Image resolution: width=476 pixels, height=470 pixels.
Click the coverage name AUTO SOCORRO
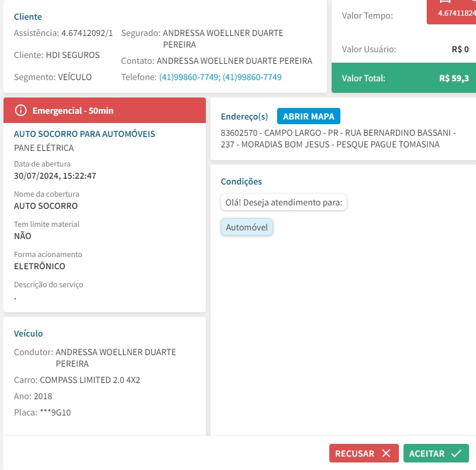point(46,206)
